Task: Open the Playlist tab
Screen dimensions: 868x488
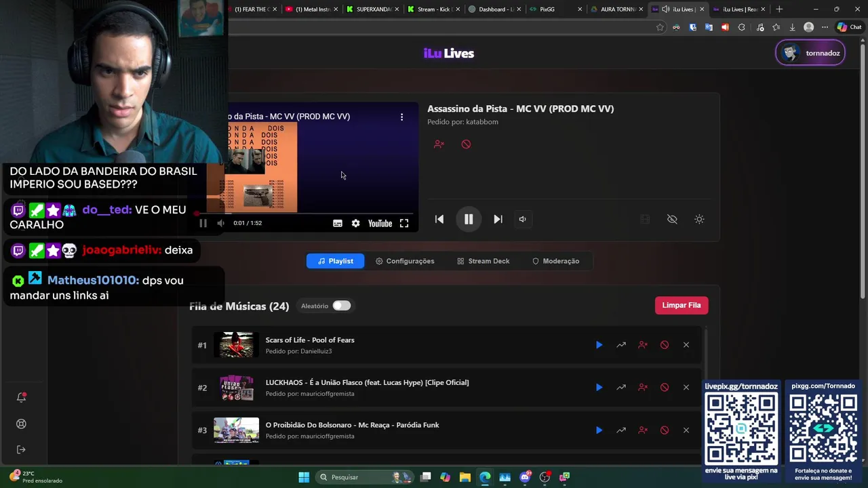Action: click(x=335, y=261)
